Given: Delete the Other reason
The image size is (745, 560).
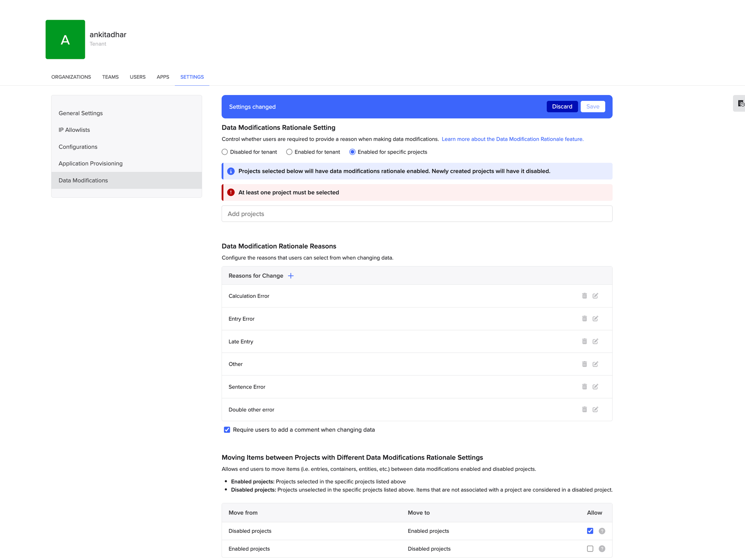Looking at the screenshot, I should [584, 364].
